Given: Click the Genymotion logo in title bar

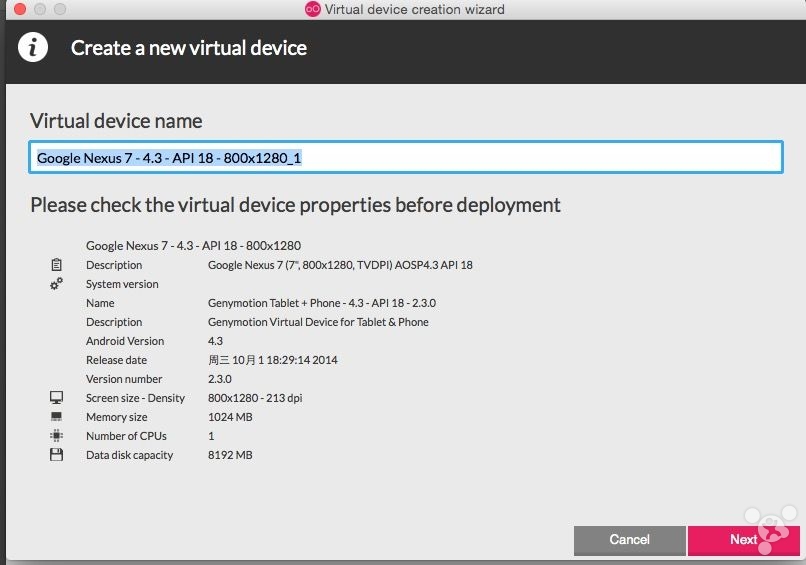Looking at the screenshot, I should (x=313, y=9).
